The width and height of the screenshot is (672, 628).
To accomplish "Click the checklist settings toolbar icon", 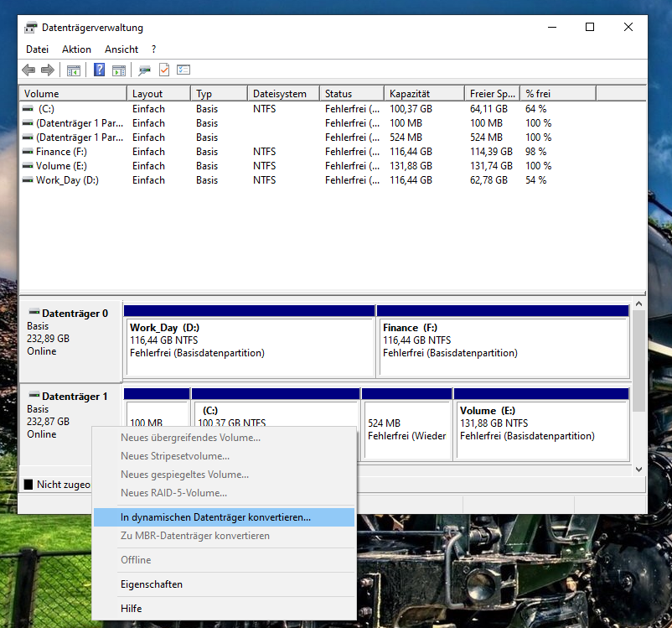I will click(x=184, y=70).
